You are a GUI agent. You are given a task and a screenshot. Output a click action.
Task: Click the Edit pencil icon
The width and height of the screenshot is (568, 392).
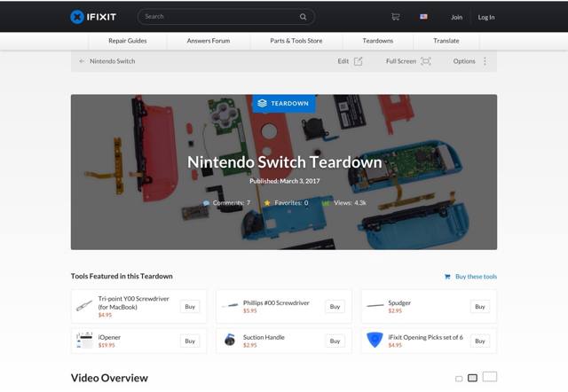[359, 61]
